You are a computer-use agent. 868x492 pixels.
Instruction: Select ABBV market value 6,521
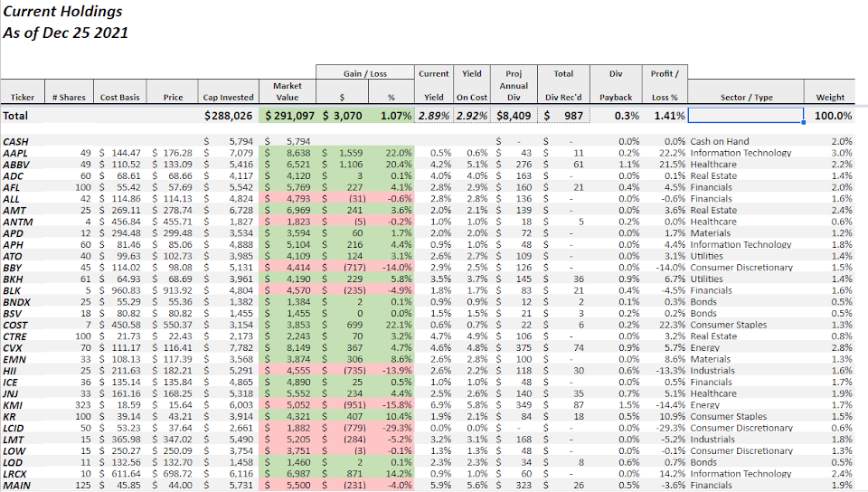point(298,165)
